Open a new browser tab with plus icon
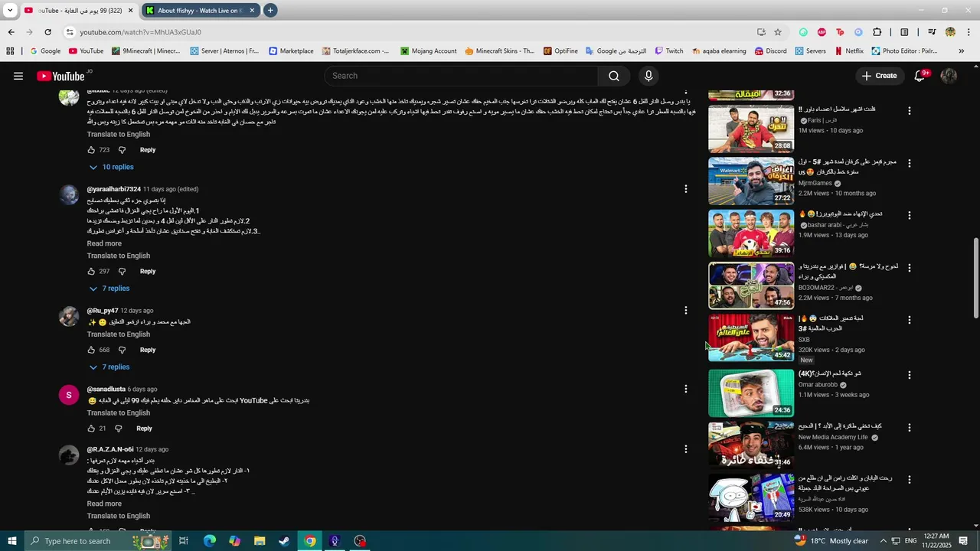Screen dimensions: 980x551 pos(270,11)
